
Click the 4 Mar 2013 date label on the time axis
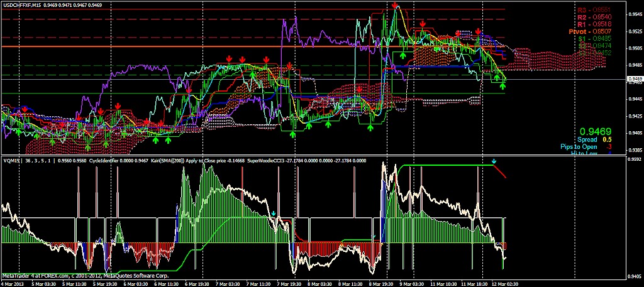(x=14, y=283)
